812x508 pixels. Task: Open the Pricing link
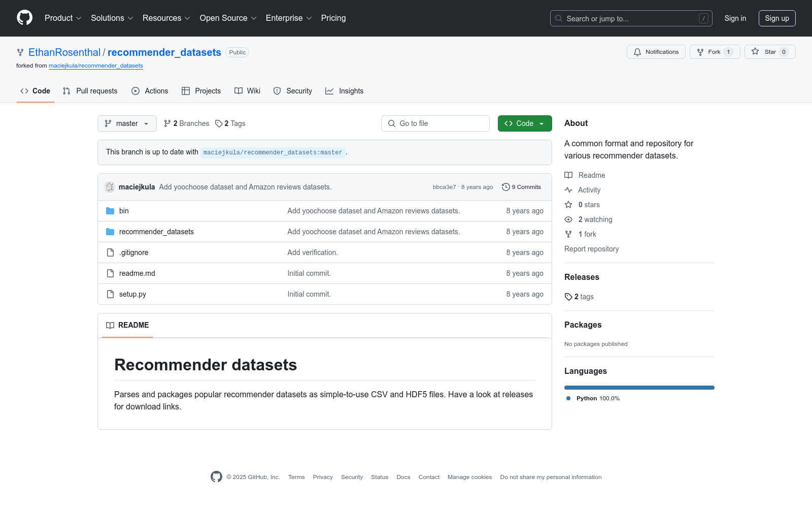point(333,18)
